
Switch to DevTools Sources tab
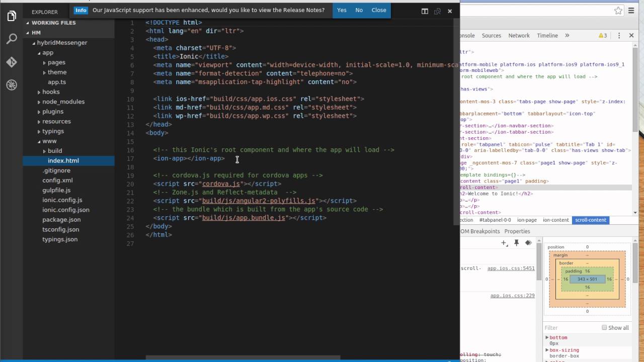click(x=492, y=35)
